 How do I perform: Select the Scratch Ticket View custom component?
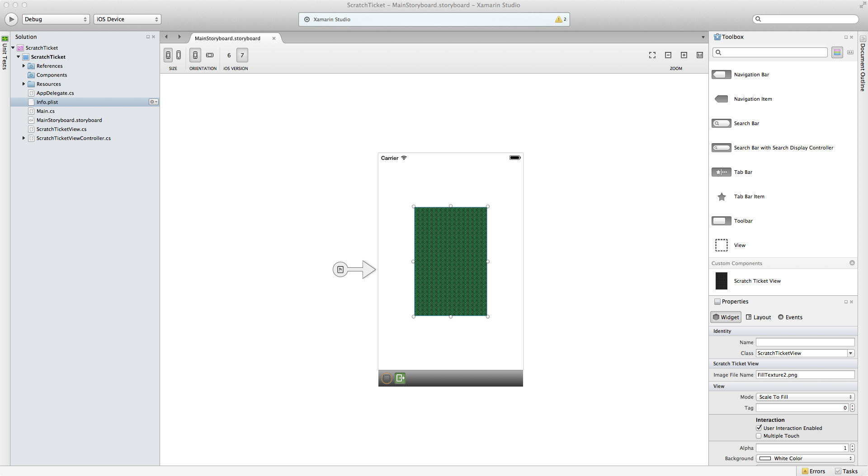(x=757, y=280)
